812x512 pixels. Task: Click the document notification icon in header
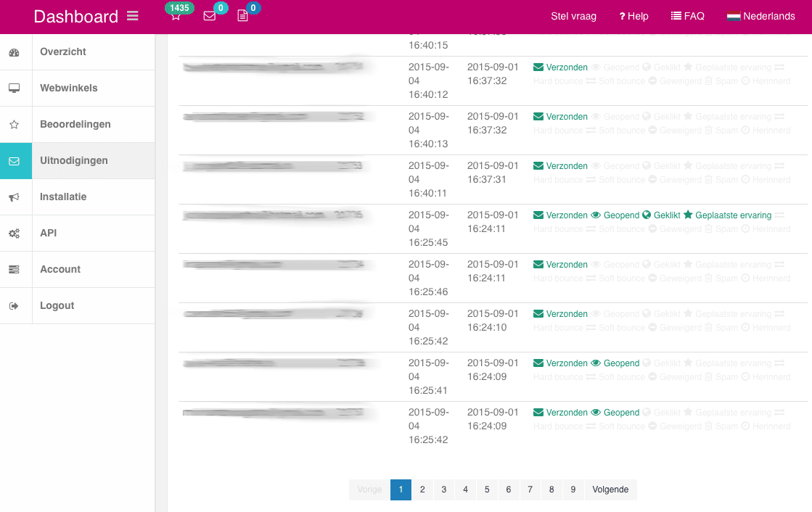242,16
